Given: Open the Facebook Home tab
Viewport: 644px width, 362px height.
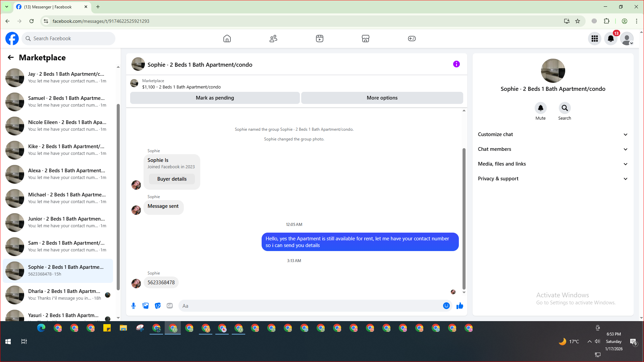Looking at the screenshot, I should 227,39.
